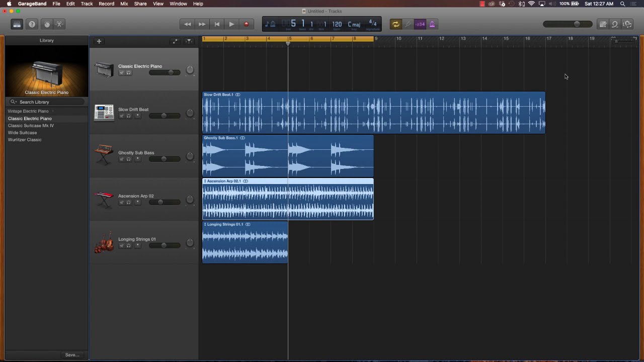Viewport: 644px width, 362px height.
Task: Fast forward the project
Action: pyautogui.click(x=202, y=24)
